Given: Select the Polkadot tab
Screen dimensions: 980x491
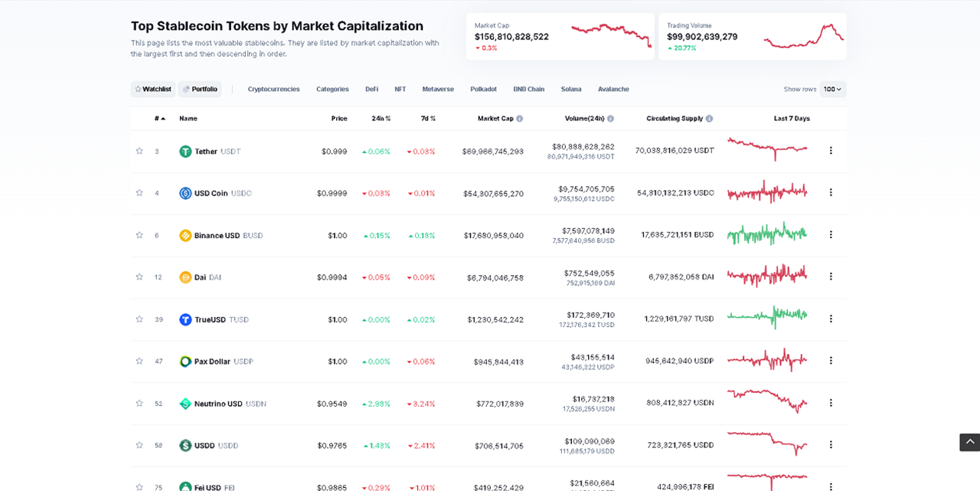Looking at the screenshot, I should [484, 90].
